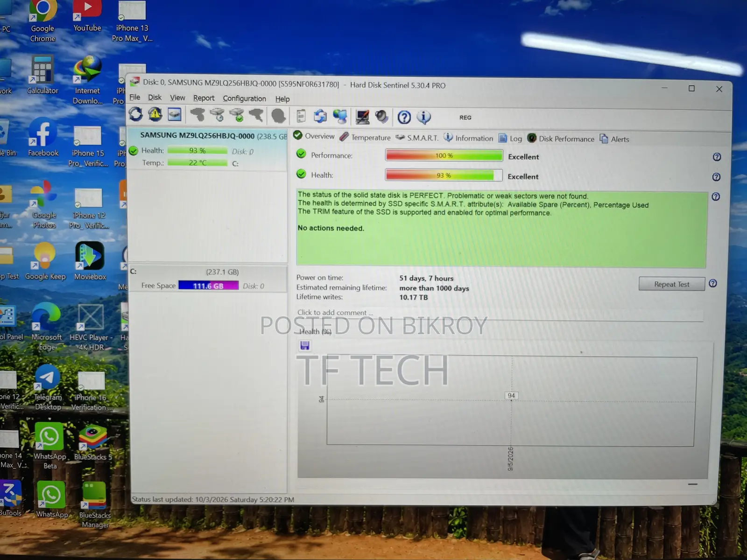Open help icon beside Repeat Test
Screen dimensions: 747x560
713,283
